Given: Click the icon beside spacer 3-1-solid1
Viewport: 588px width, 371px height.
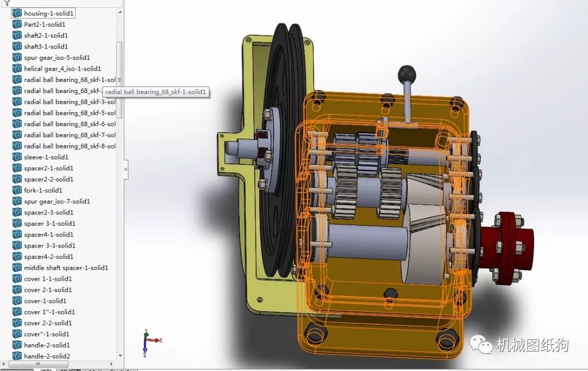Looking at the screenshot, I should point(17,224).
